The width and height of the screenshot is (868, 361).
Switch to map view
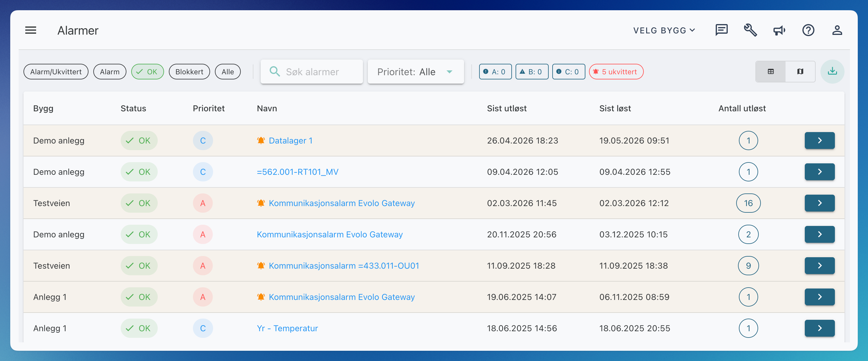tap(800, 71)
